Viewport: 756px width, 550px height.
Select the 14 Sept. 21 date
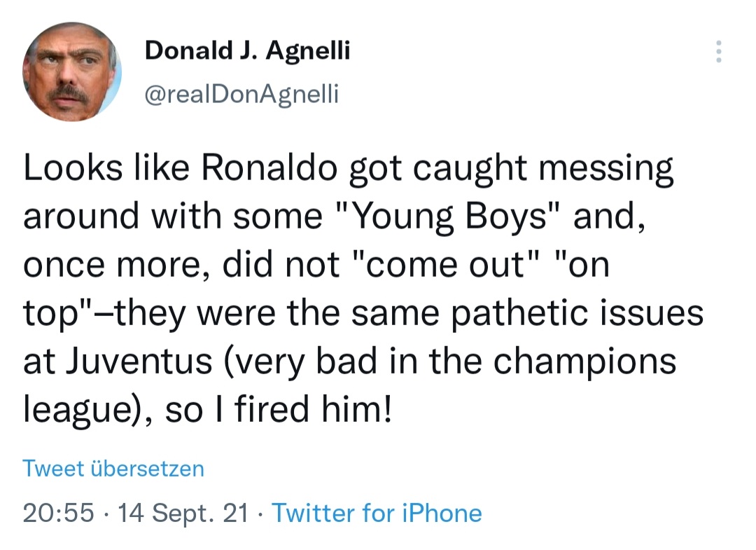pyautogui.click(x=183, y=512)
